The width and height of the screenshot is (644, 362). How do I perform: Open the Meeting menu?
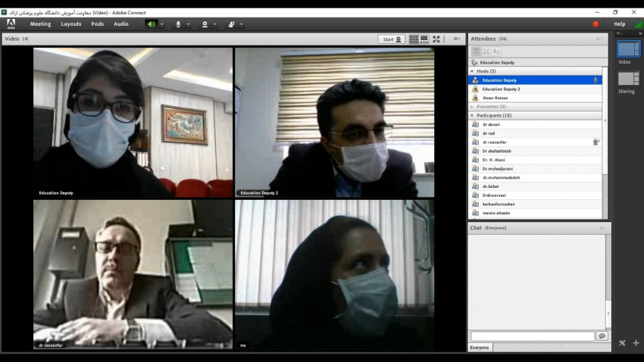pyautogui.click(x=40, y=24)
